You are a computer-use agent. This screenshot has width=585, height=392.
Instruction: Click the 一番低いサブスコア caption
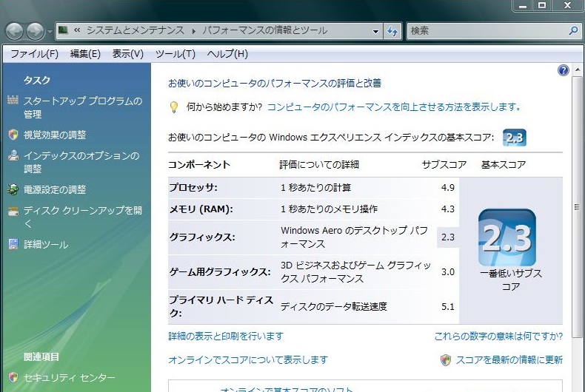tap(511, 280)
